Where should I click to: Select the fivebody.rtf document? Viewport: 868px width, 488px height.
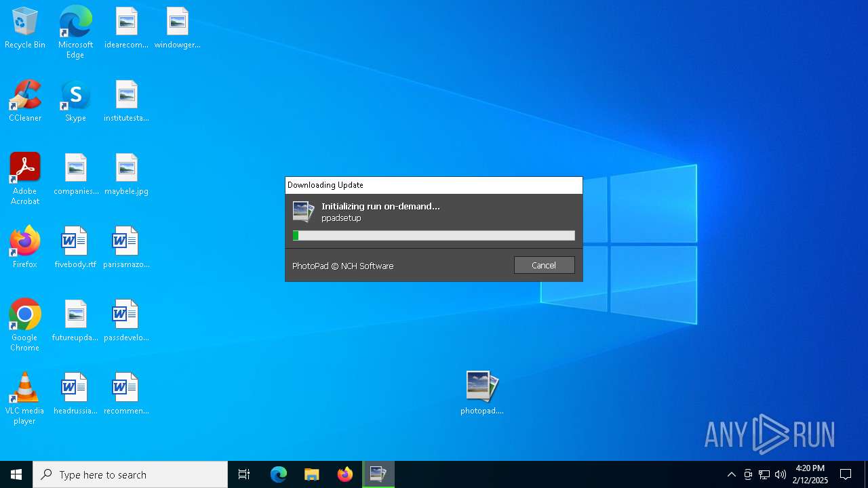click(75, 248)
